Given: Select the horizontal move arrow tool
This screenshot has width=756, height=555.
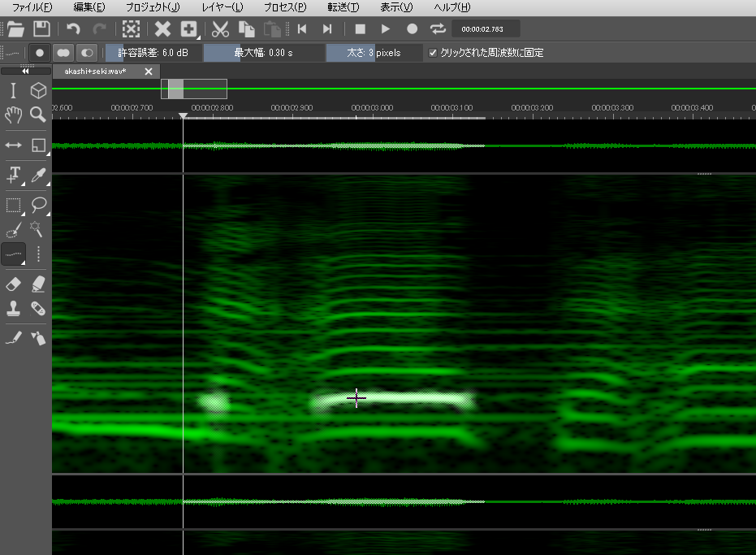Looking at the screenshot, I should [13, 145].
